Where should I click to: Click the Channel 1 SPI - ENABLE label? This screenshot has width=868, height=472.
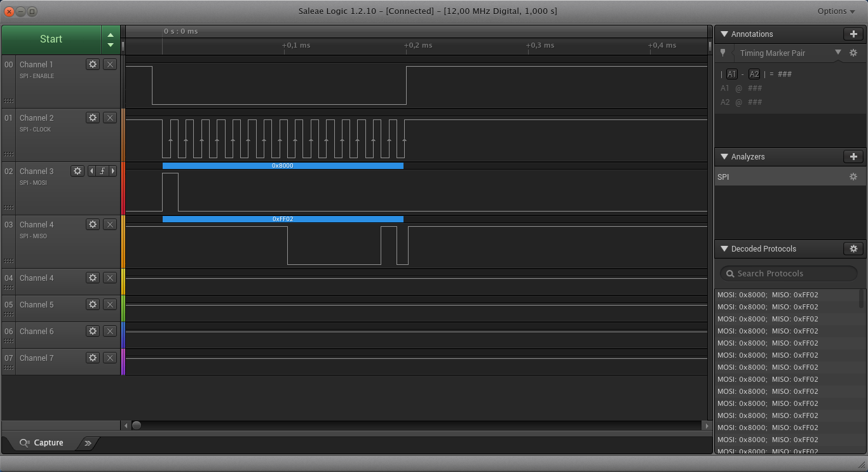(37, 76)
